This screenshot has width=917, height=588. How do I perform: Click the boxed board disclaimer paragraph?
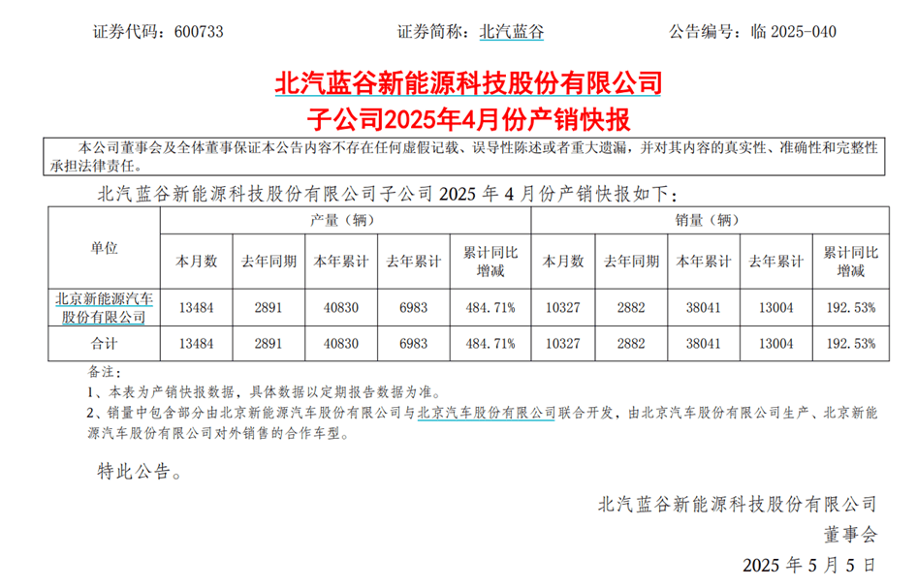(x=463, y=157)
